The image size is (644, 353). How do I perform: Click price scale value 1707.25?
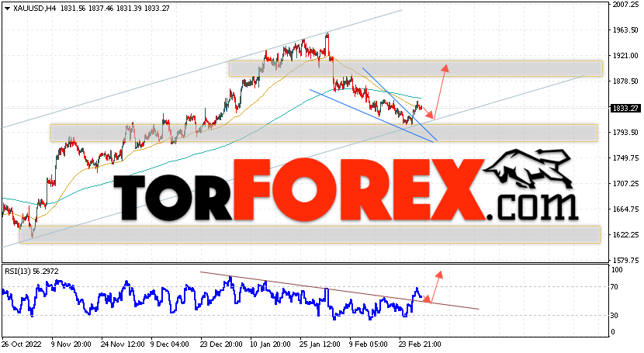625,183
